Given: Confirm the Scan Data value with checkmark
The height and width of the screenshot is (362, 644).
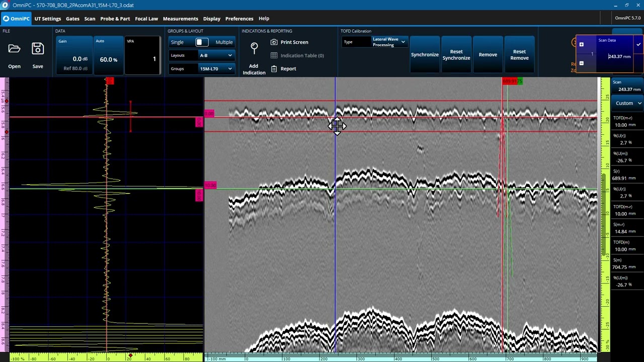Looking at the screenshot, I should (638, 45).
